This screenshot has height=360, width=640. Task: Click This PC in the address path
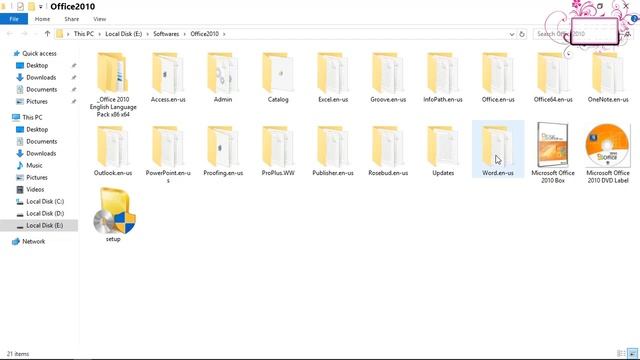pos(84,34)
